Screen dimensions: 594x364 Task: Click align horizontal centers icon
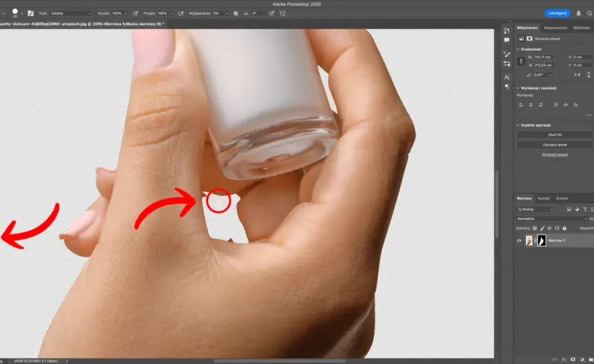click(x=531, y=104)
